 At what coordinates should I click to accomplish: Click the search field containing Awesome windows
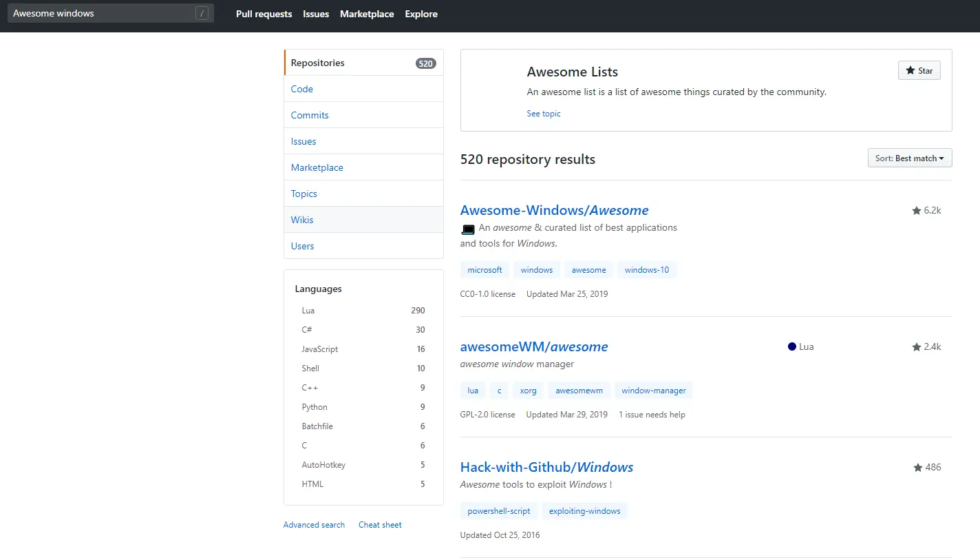coord(110,13)
